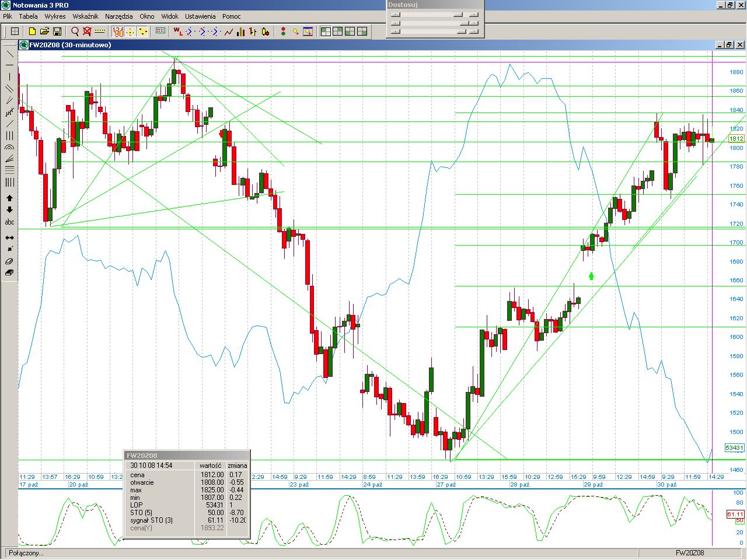
Task: Toggle the WL indicator toolbar button
Action: pyautogui.click(x=178, y=32)
